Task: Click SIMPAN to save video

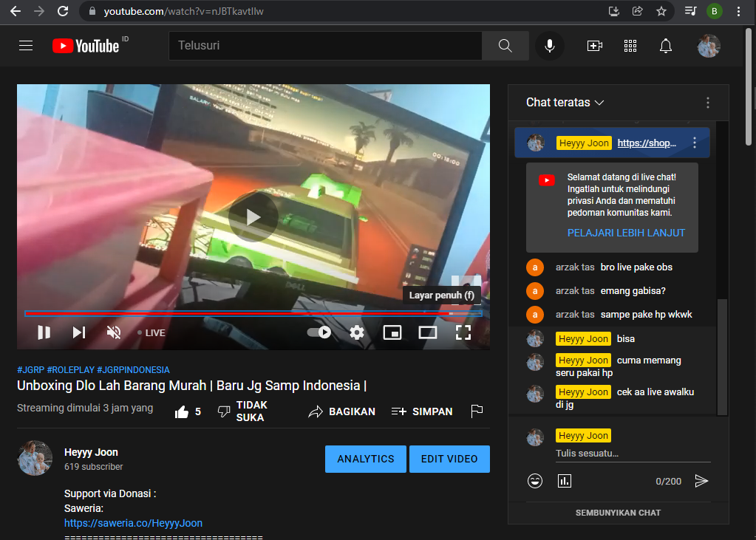Action: point(422,411)
